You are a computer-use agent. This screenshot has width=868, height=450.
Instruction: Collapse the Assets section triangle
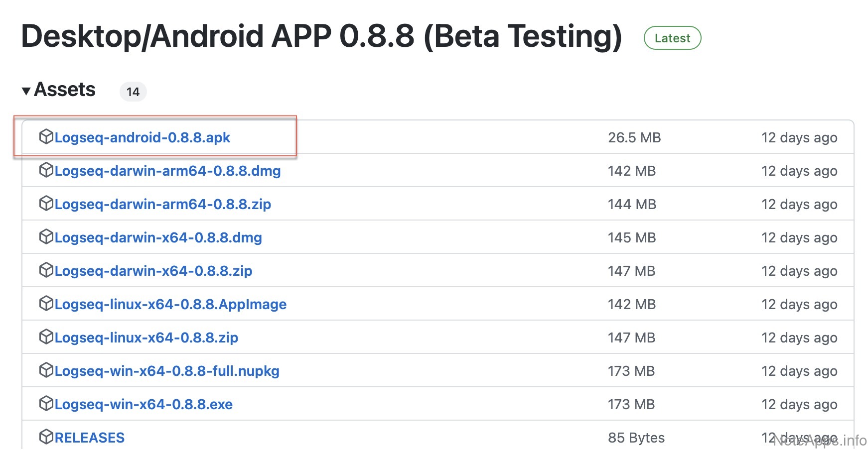pyautogui.click(x=26, y=91)
